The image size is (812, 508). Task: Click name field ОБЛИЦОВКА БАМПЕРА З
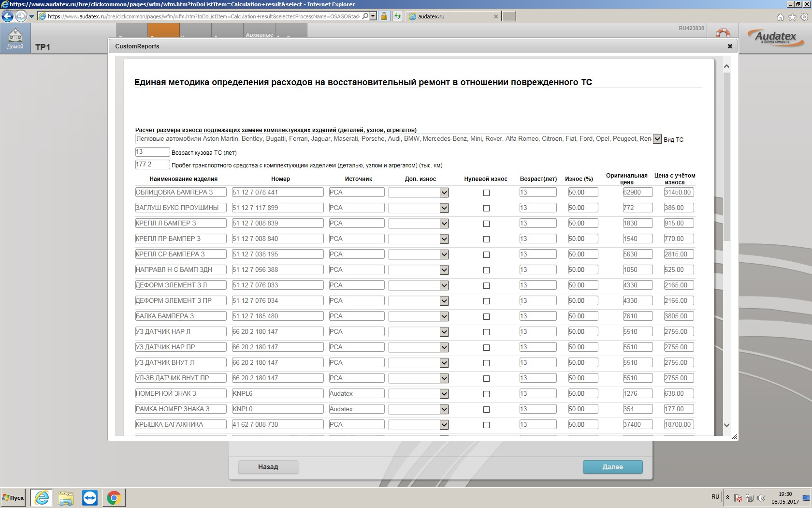(181, 193)
